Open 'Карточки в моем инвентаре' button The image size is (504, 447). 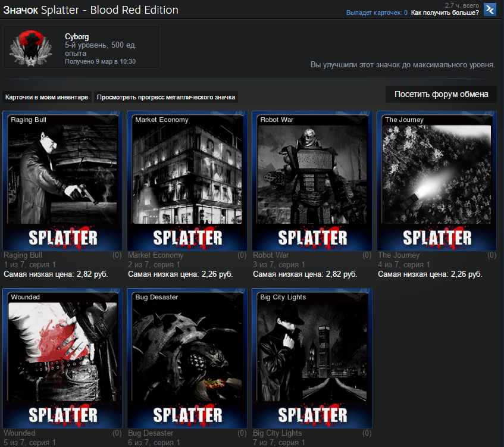point(46,97)
